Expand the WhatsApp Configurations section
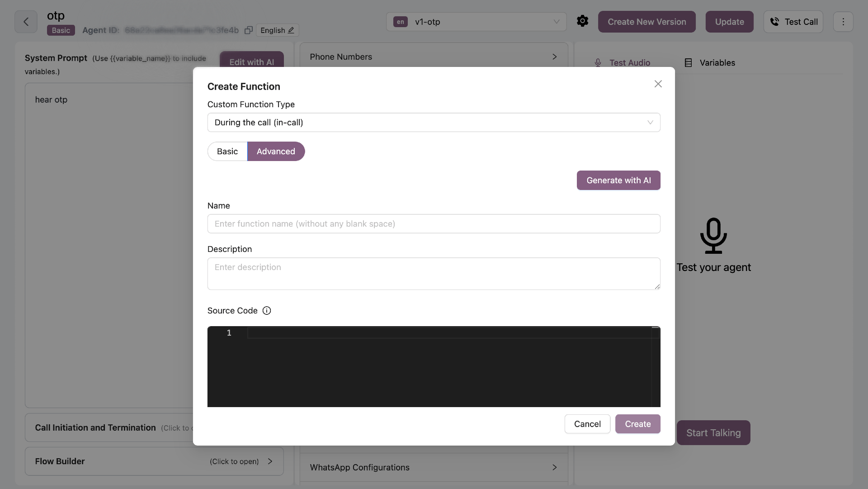The height and width of the screenshot is (489, 868). [x=434, y=467]
